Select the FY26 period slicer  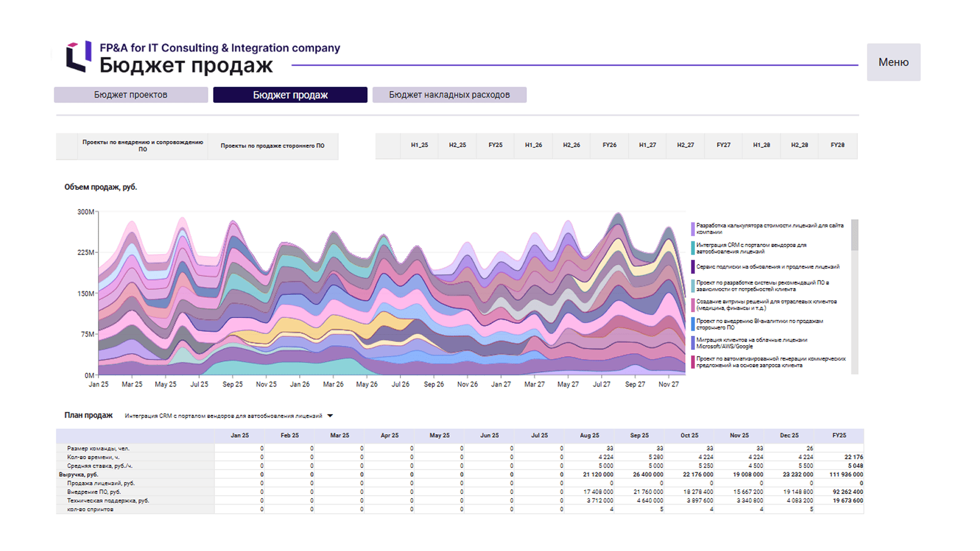[x=610, y=146]
